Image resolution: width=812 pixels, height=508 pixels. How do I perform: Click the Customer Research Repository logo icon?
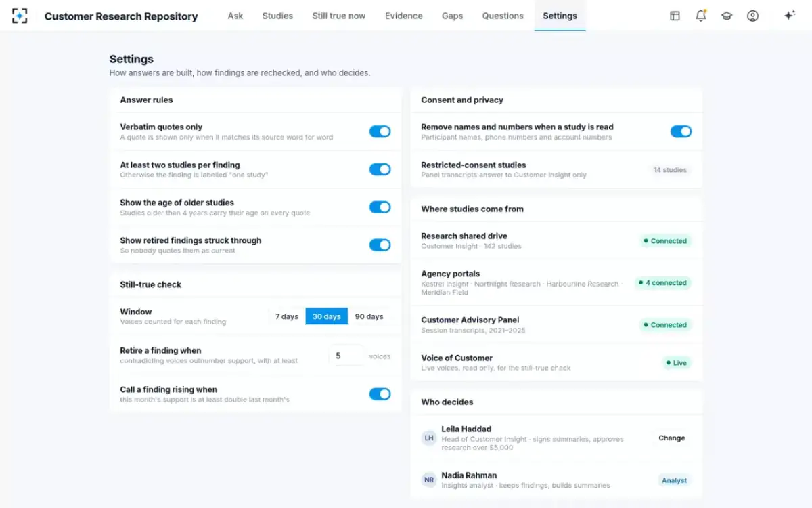point(20,16)
